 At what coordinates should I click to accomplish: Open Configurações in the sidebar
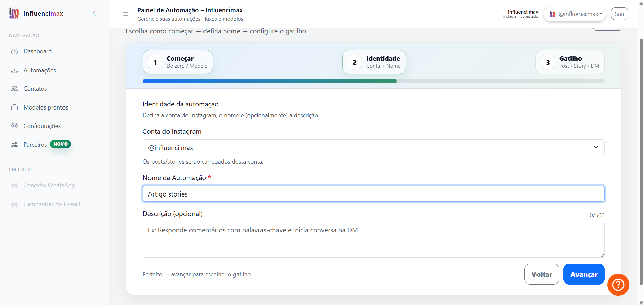(54, 126)
